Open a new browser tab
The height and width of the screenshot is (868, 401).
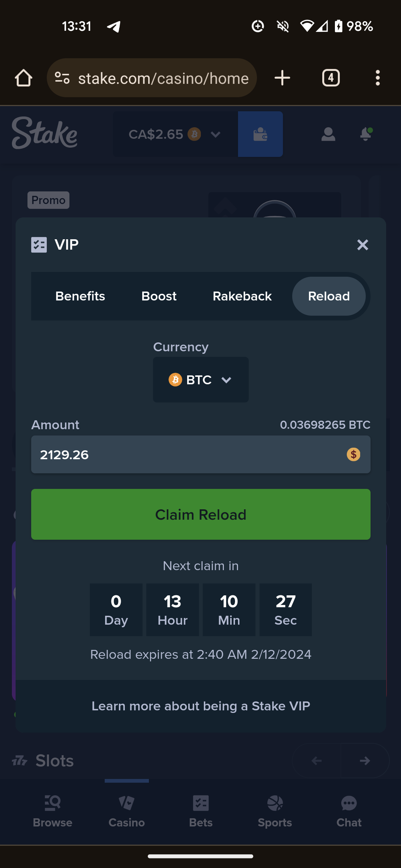point(282,78)
